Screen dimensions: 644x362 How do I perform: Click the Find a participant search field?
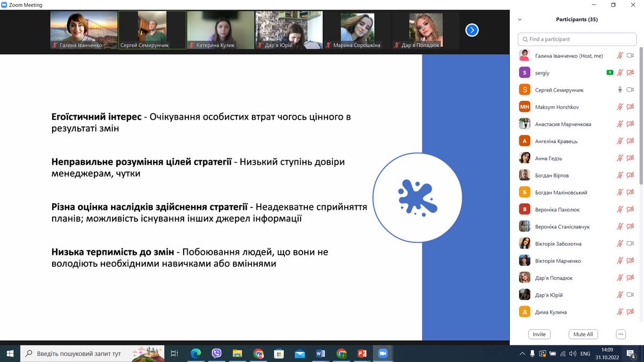point(576,39)
